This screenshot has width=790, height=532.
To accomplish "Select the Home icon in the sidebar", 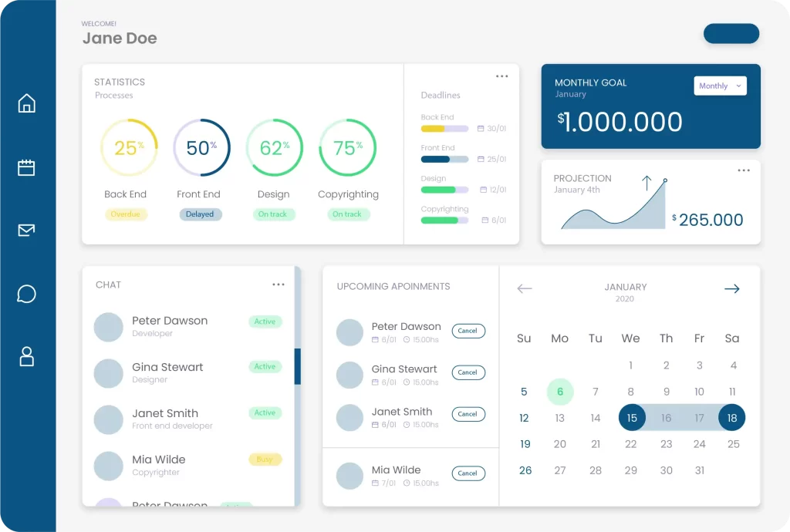I will pyautogui.click(x=27, y=103).
